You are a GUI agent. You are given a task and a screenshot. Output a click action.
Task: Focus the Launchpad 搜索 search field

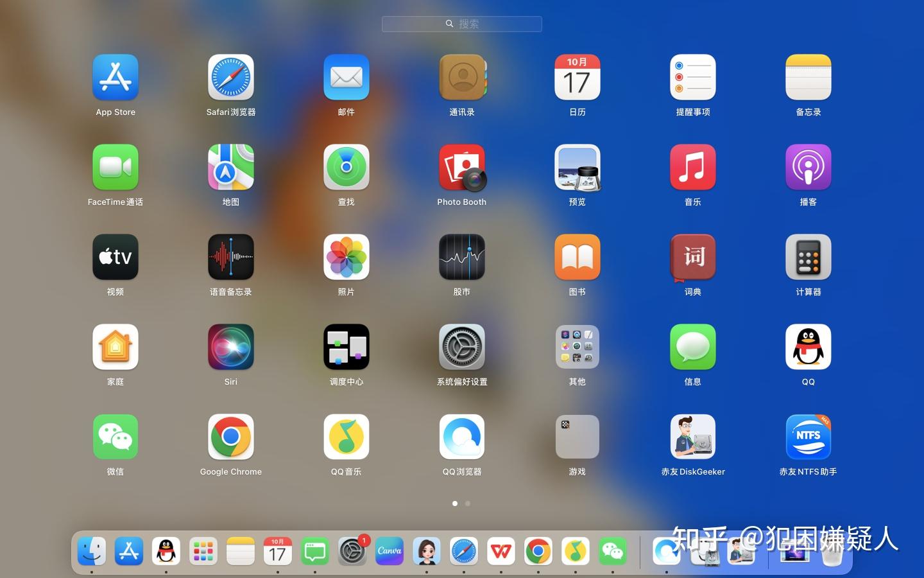click(462, 24)
